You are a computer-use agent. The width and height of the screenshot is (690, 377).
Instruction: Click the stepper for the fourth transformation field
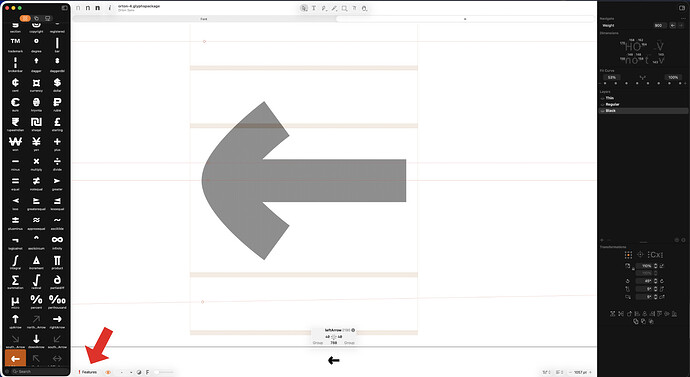656,289
